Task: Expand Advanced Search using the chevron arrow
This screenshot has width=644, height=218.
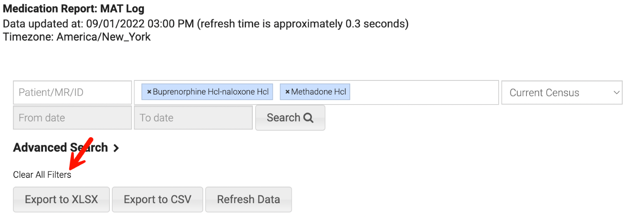Action: point(116,148)
